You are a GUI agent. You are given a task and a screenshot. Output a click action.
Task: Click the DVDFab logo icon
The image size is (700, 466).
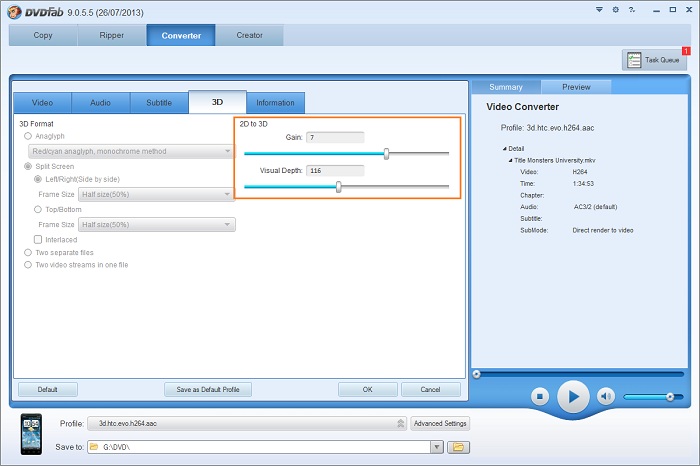coord(14,12)
